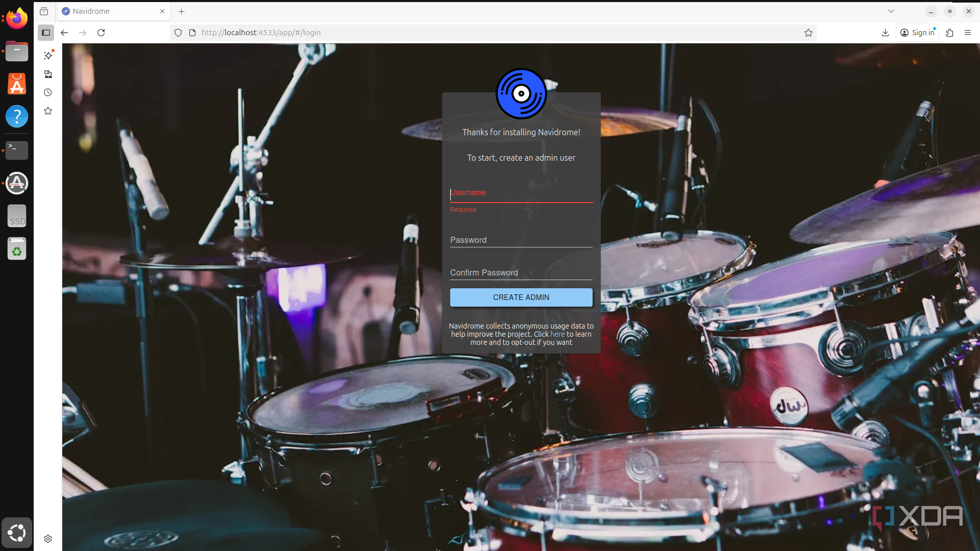Toggle the Firefox sidebar button

[46, 33]
